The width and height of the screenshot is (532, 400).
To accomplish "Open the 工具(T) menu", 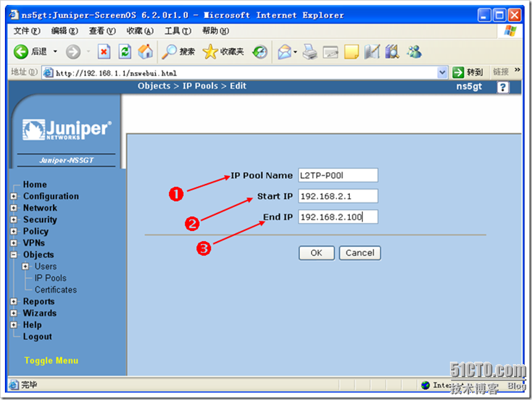I will pyautogui.click(x=178, y=31).
